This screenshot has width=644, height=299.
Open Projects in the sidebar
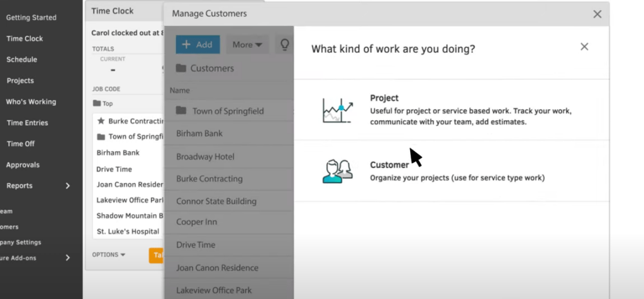[20, 81]
